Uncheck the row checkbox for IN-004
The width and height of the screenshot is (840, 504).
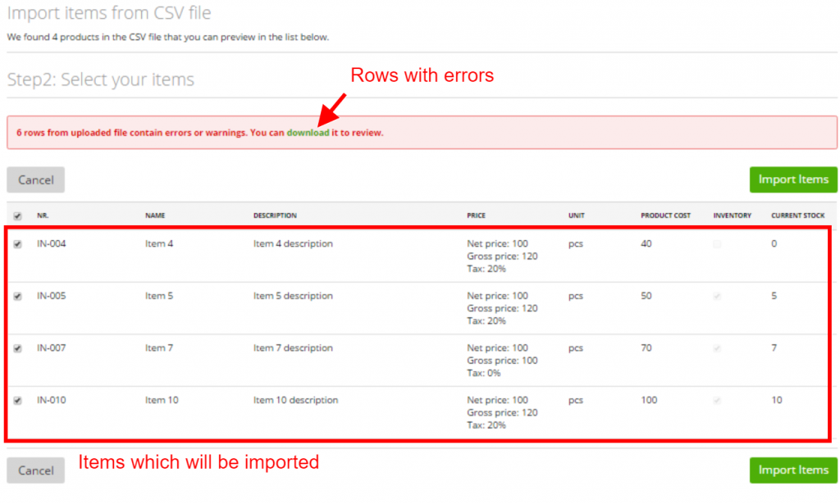17,243
